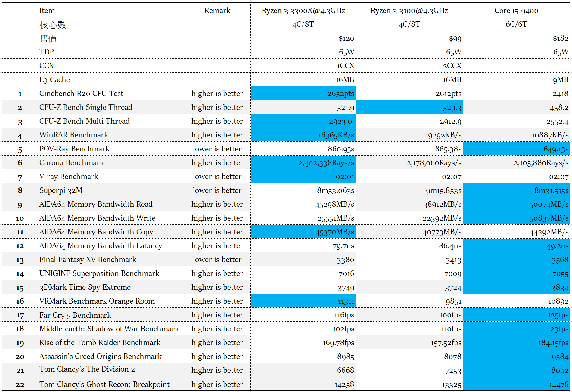Click 'Cinebench R20 CPU Test' row label
This screenshot has width=572, height=392.
pyautogui.click(x=111, y=93)
